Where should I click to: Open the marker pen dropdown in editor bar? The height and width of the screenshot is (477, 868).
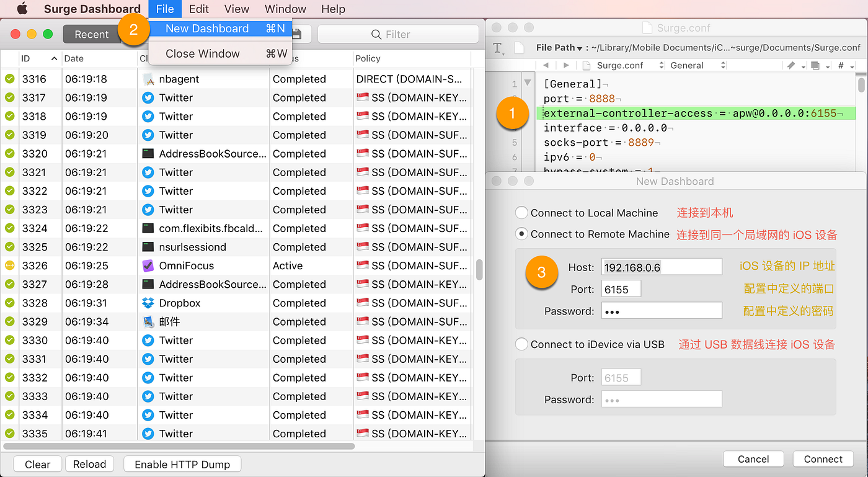[795, 65]
